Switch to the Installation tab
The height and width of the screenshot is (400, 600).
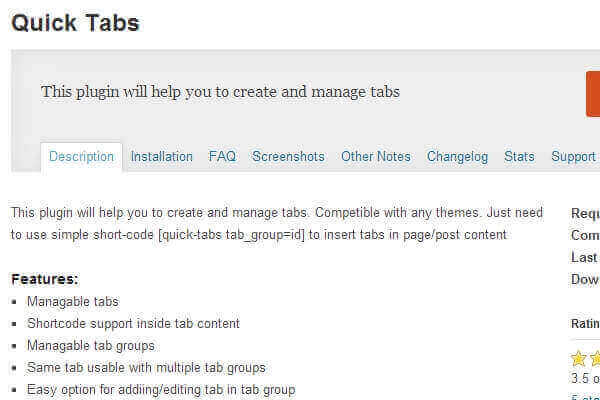(162, 157)
